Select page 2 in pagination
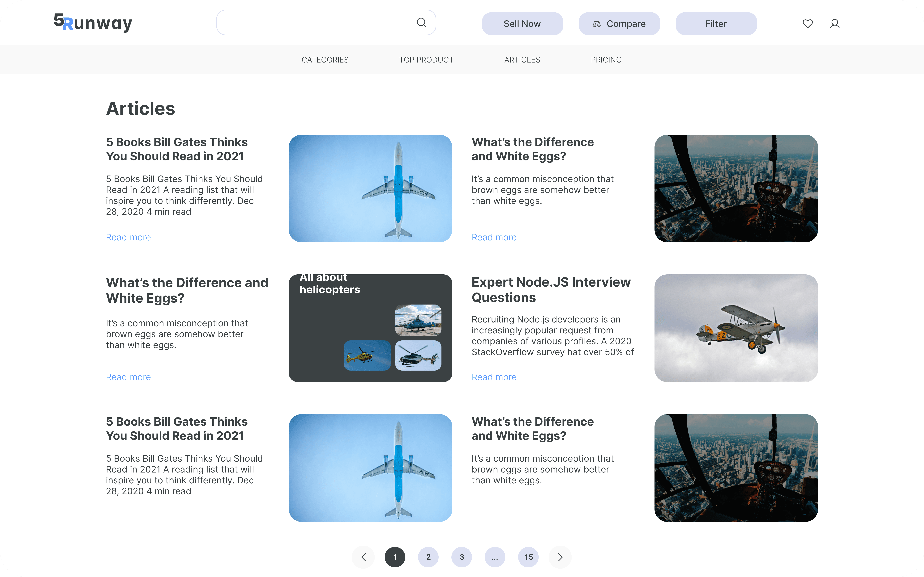Screen dimensions: 924x577 pos(428,557)
